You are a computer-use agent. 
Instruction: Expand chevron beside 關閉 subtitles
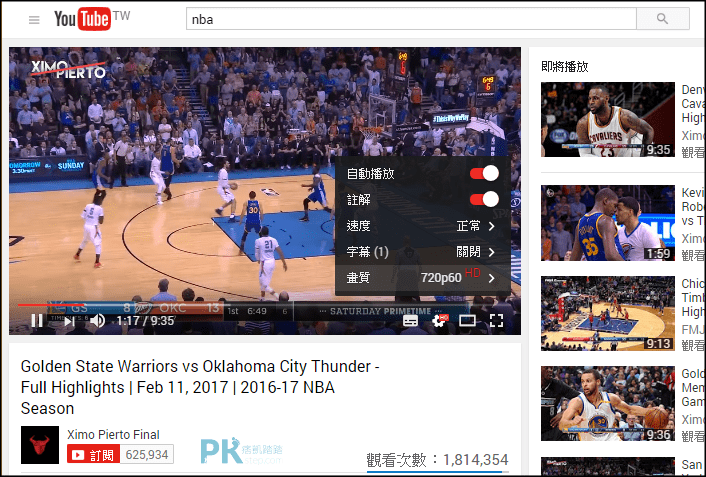click(492, 252)
